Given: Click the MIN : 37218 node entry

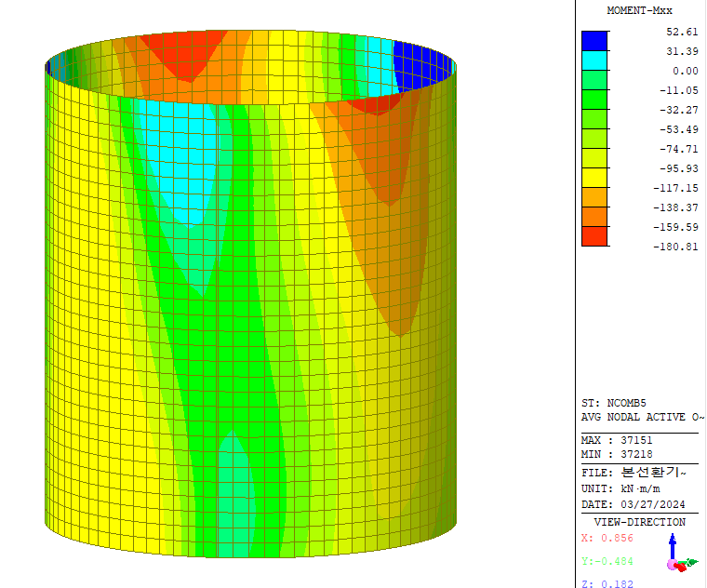Looking at the screenshot, I should 617,454.
